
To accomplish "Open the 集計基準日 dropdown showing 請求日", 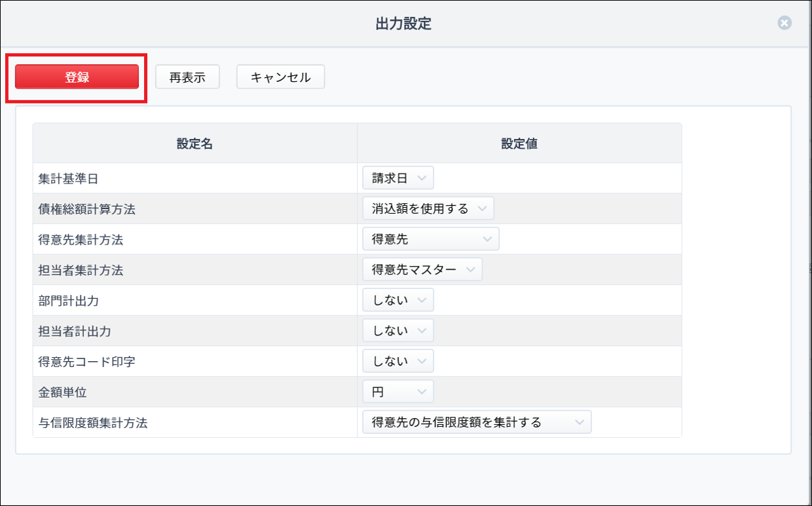I will (398, 178).
